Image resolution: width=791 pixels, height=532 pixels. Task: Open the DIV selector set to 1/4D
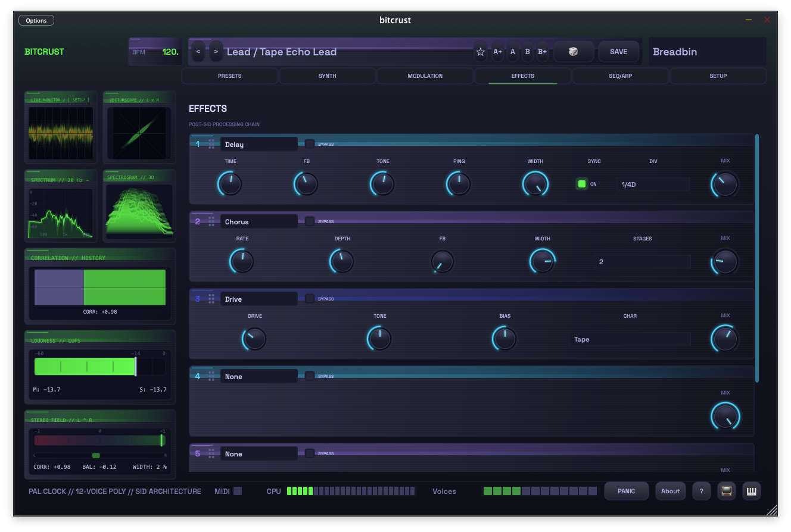(653, 184)
